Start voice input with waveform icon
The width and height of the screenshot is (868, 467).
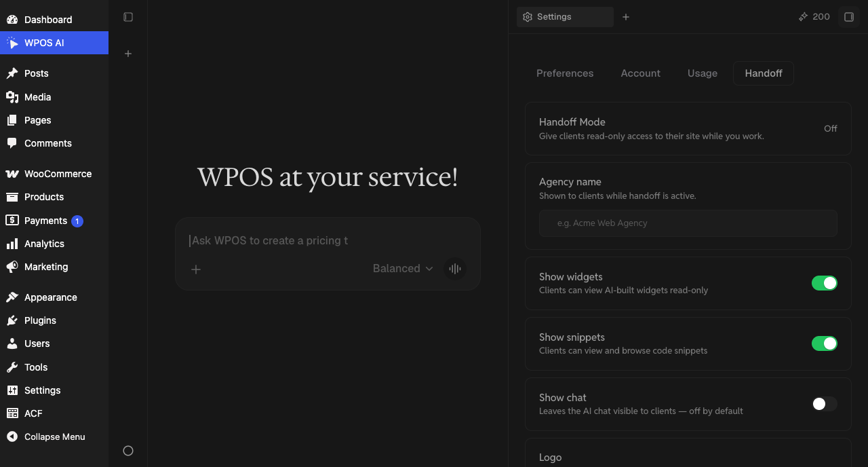455,269
